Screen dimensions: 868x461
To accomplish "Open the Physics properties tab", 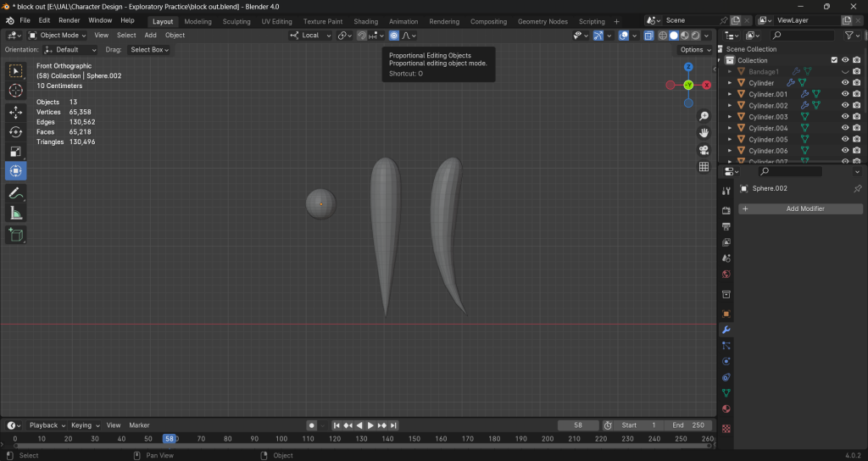I will pos(726,361).
